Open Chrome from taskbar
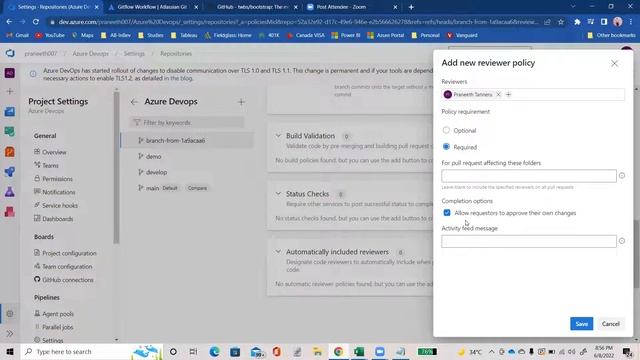Image resolution: width=640 pixels, height=360 pixels. [x=338, y=351]
